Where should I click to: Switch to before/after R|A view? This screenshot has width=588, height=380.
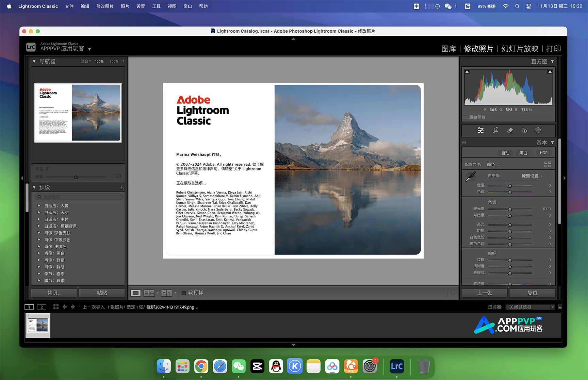click(x=149, y=293)
